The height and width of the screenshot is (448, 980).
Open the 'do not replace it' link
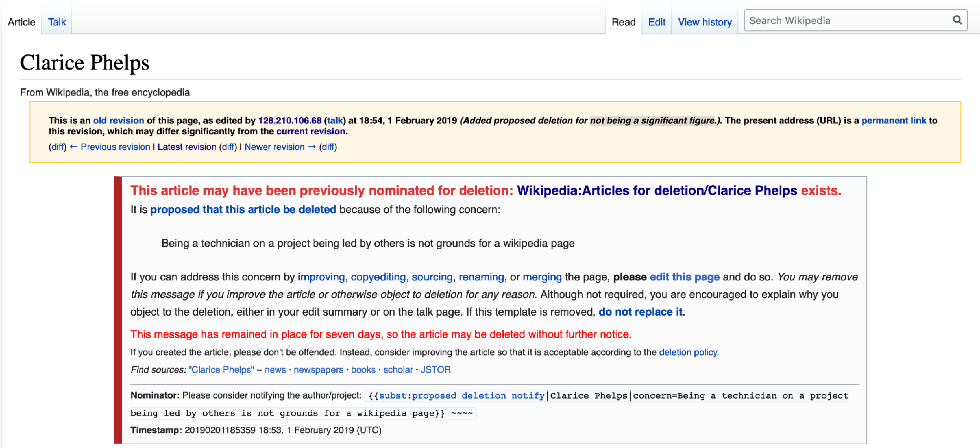coord(640,312)
